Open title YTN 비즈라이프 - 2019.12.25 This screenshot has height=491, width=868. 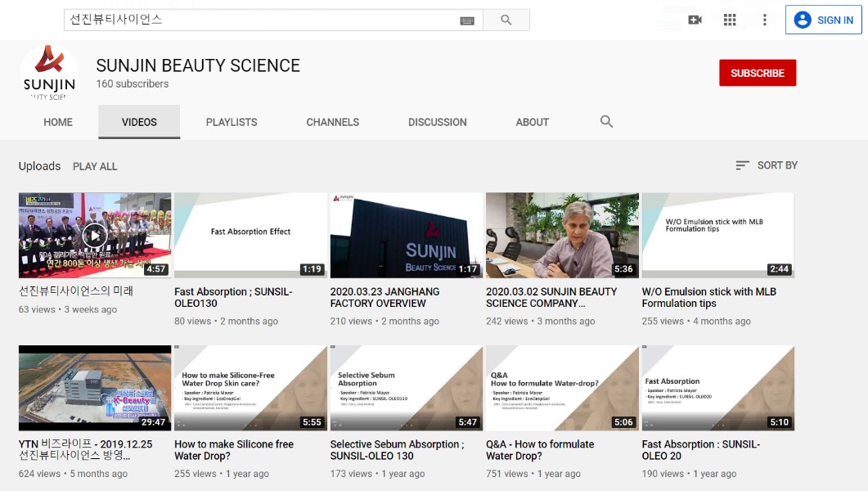[85, 449]
